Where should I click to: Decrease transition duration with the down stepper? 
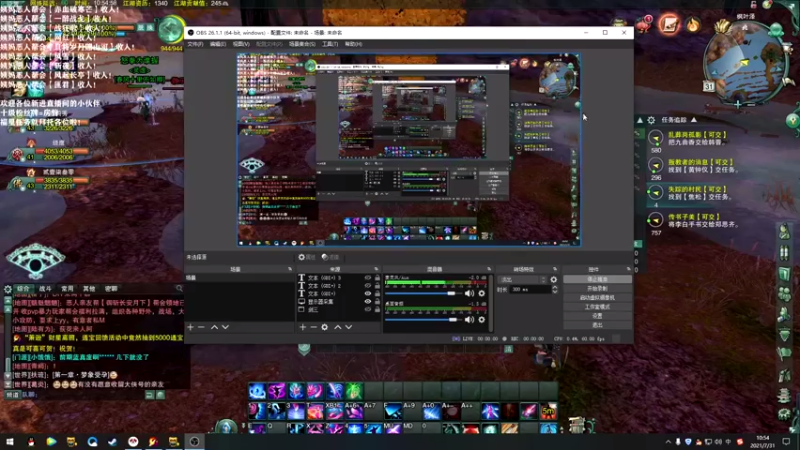point(555,291)
